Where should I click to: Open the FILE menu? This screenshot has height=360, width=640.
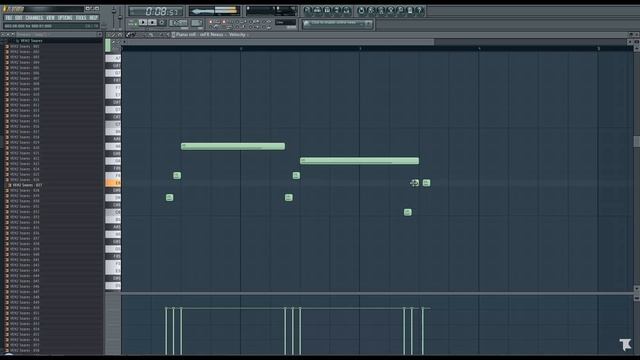[x=9, y=18]
